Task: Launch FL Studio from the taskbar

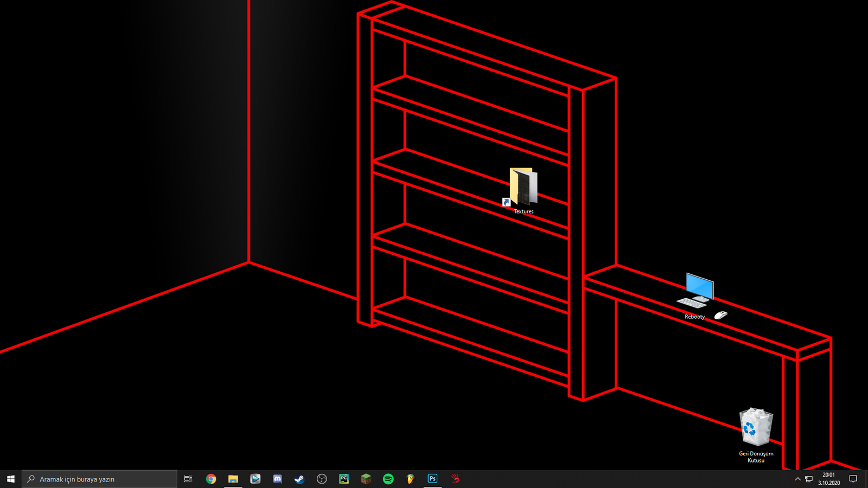Action: [411, 479]
